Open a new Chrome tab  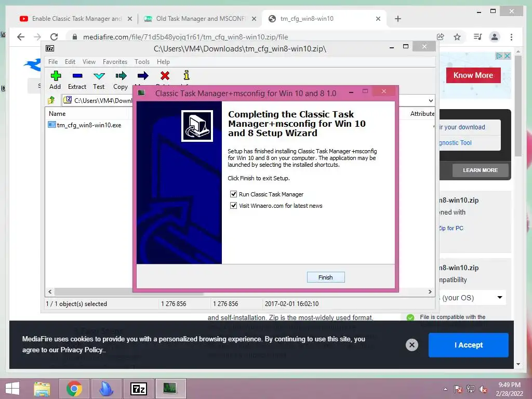coord(397,19)
